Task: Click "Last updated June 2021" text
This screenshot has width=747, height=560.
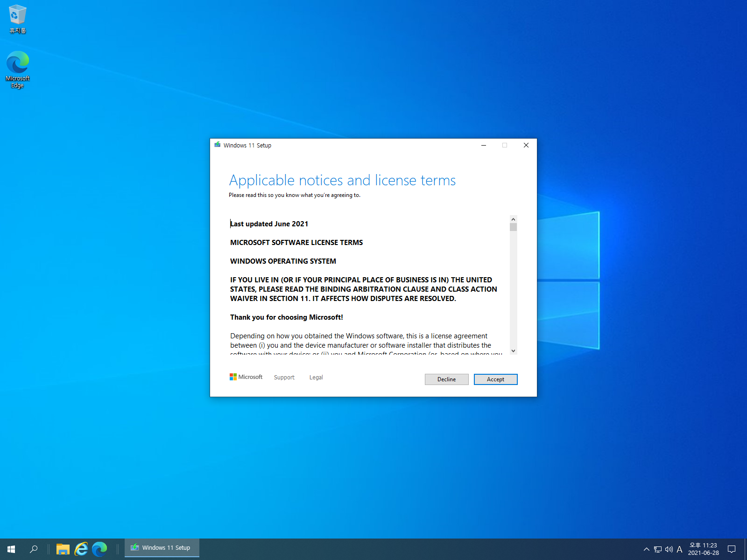Action: coord(269,224)
